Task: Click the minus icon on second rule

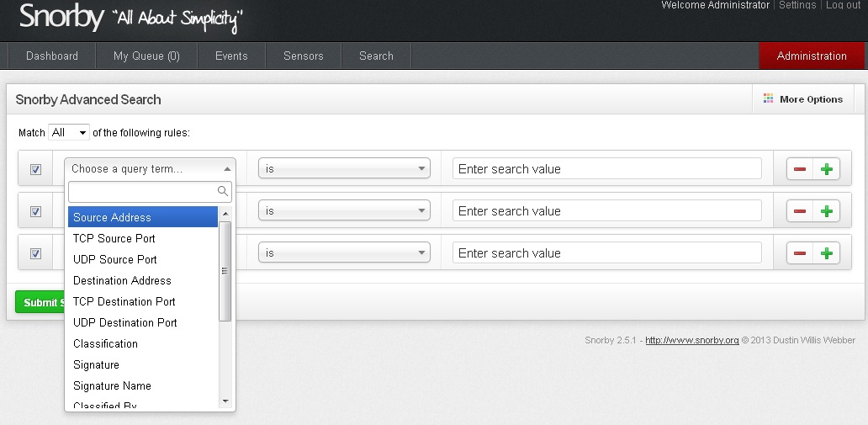Action: pyautogui.click(x=800, y=211)
